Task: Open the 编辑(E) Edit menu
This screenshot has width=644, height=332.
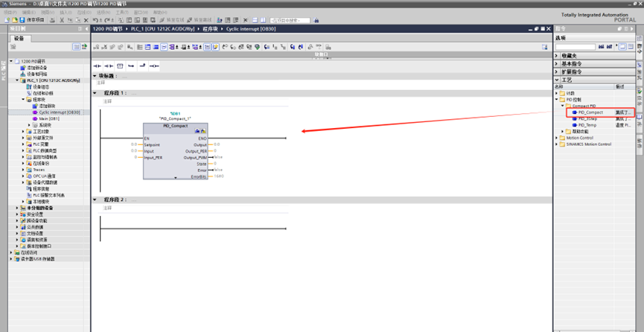Action: (x=28, y=13)
